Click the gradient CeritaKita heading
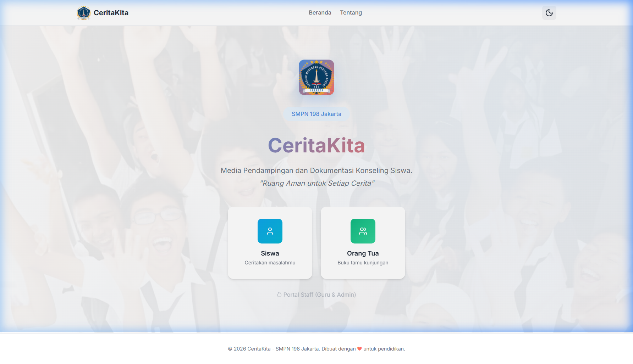 pos(316,145)
